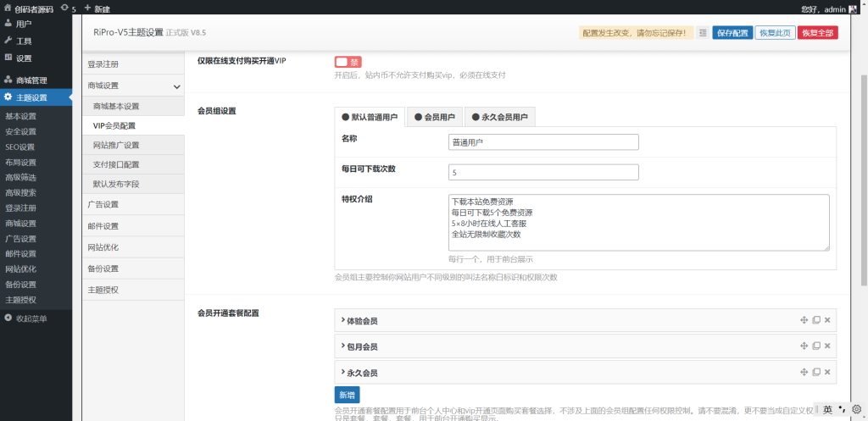The height and width of the screenshot is (421, 868).
Task: Click the blue 新增 button
Action: [x=347, y=395]
